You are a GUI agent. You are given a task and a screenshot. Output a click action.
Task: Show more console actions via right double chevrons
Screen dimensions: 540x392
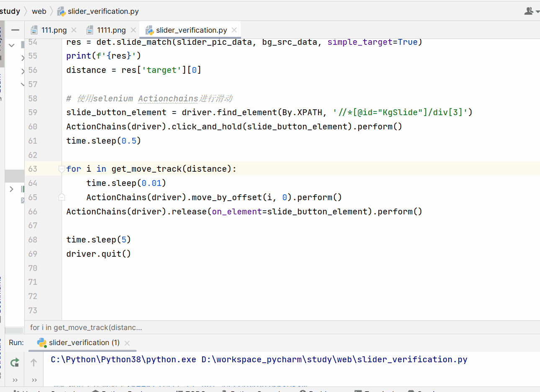pos(34,380)
